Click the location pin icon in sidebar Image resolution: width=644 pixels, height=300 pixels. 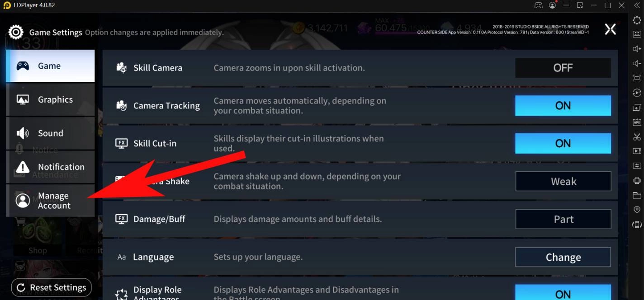[x=637, y=210]
